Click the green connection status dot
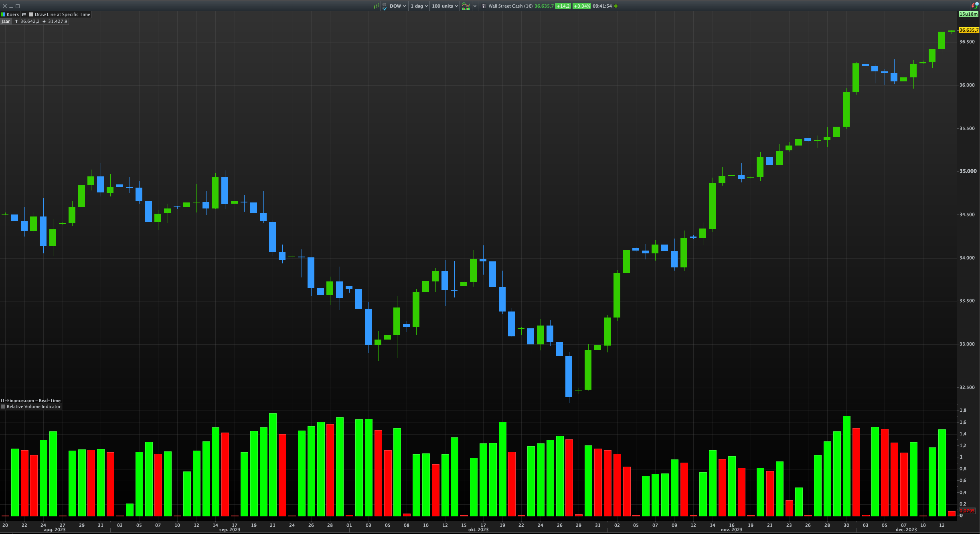 pos(616,6)
